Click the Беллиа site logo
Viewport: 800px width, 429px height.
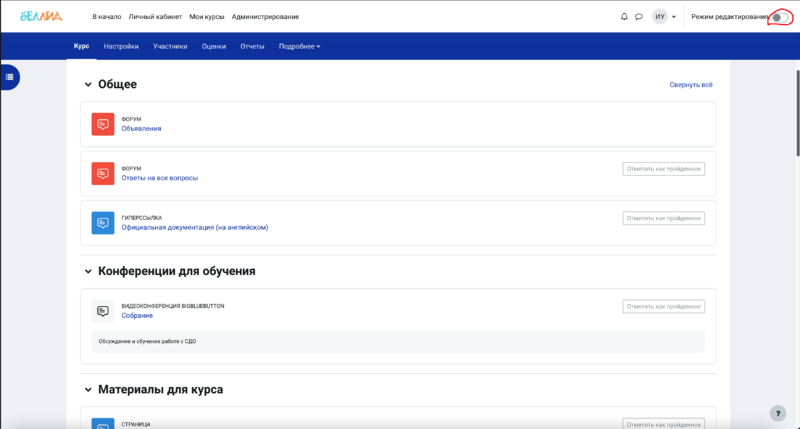point(41,16)
